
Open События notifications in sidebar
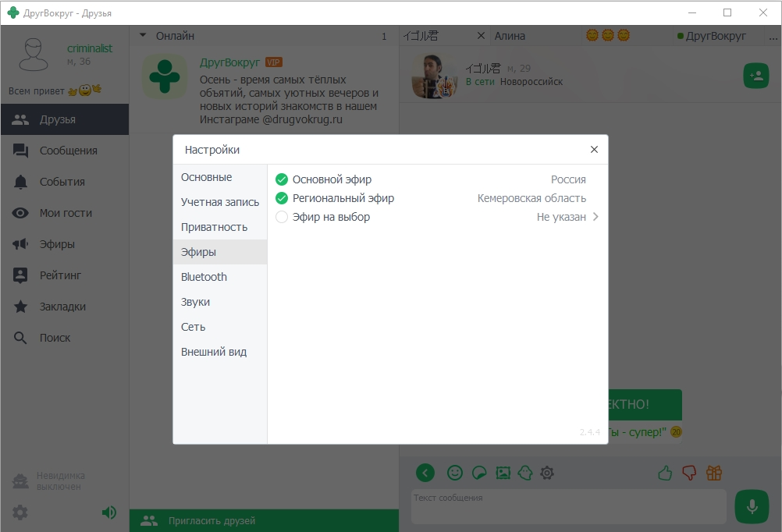click(65, 182)
